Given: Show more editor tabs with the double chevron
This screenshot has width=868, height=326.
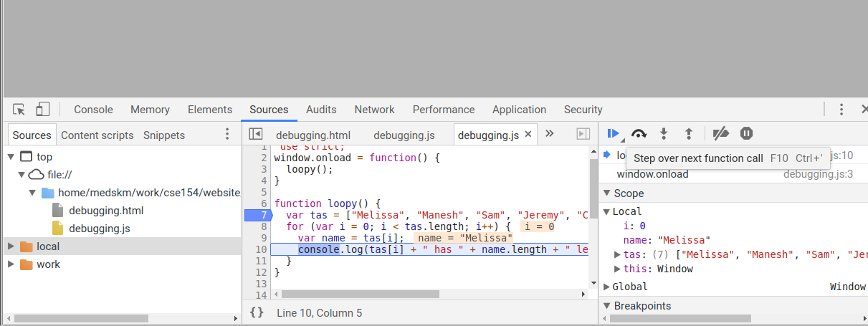Looking at the screenshot, I should click(550, 134).
